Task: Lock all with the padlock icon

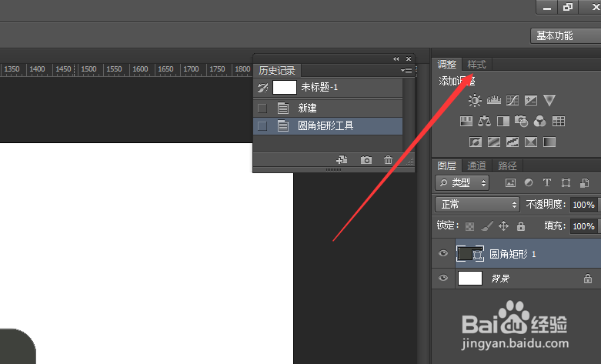Action: [x=520, y=226]
